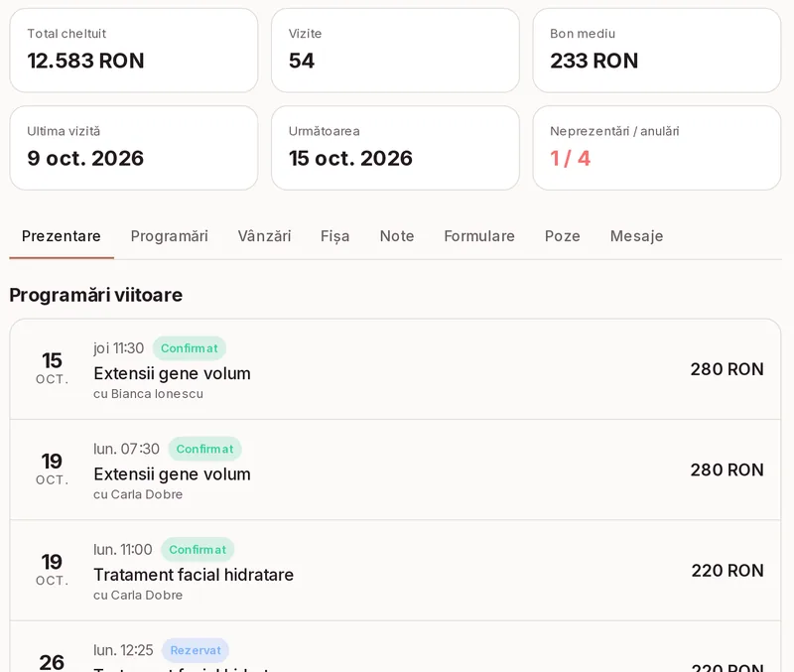794x672 pixels.
Task: Click the 19 OCT. date beside lun. 11:00
Action: pos(52,570)
